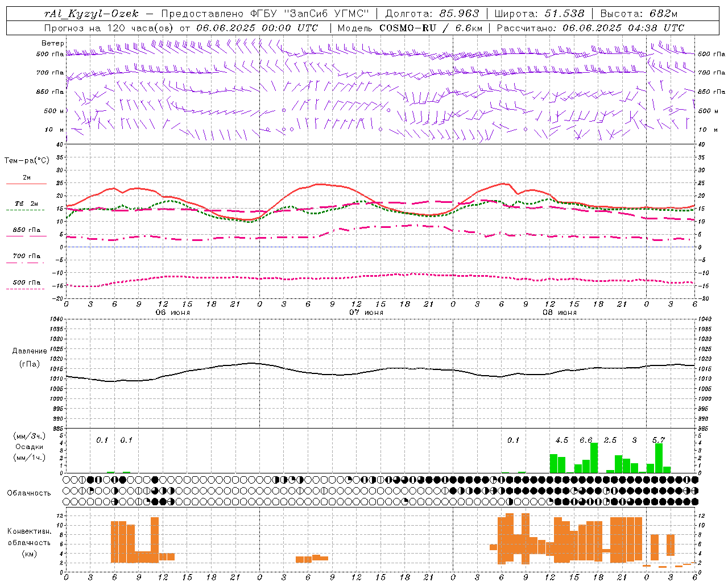Image resolution: width=728 pixels, height=582 pixels.
Task: Click the Рассчитано: 06.06.2025 04:38 UTC text
Action: [x=590, y=28]
